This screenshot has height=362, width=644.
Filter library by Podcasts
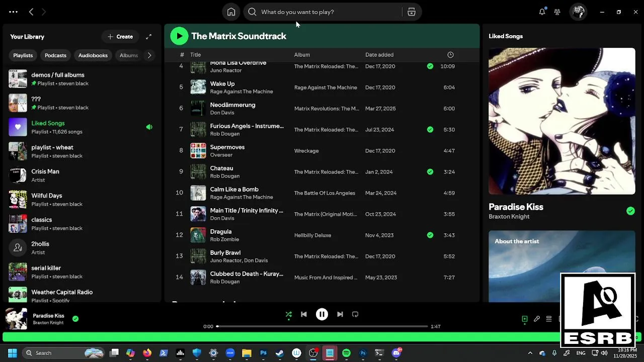click(x=55, y=55)
